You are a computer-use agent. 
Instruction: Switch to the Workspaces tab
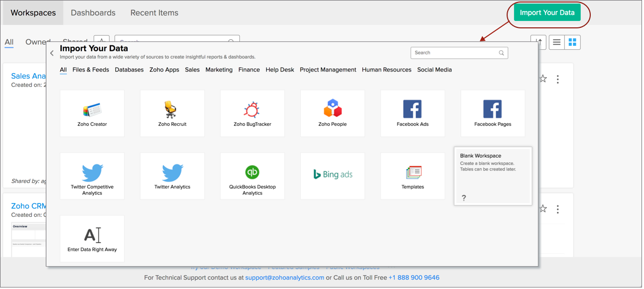point(33,13)
